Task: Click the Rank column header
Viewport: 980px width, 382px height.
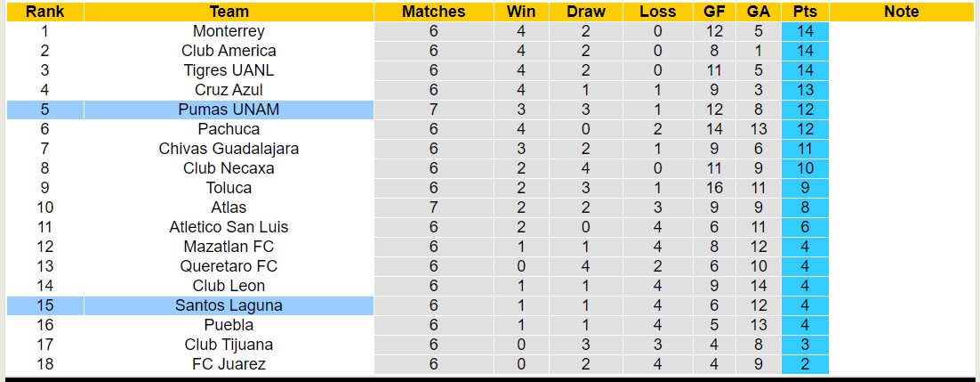Action: (44, 12)
